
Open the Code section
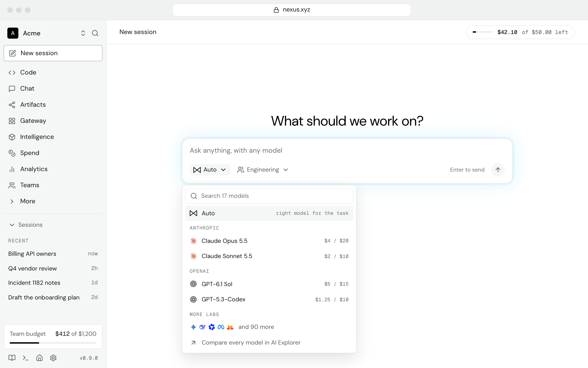pyautogui.click(x=53, y=72)
